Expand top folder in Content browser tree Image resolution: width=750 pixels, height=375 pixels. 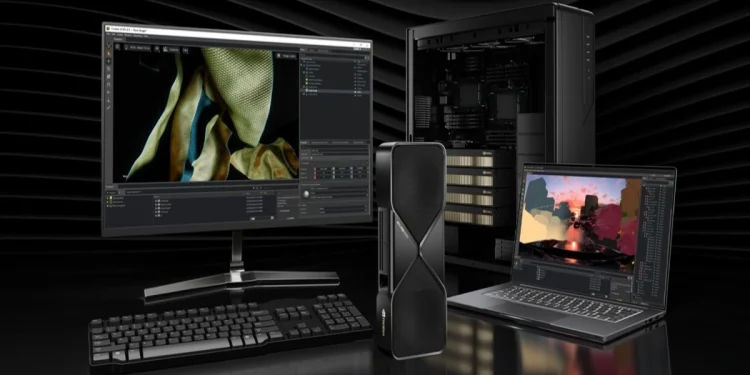[x=108, y=198]
